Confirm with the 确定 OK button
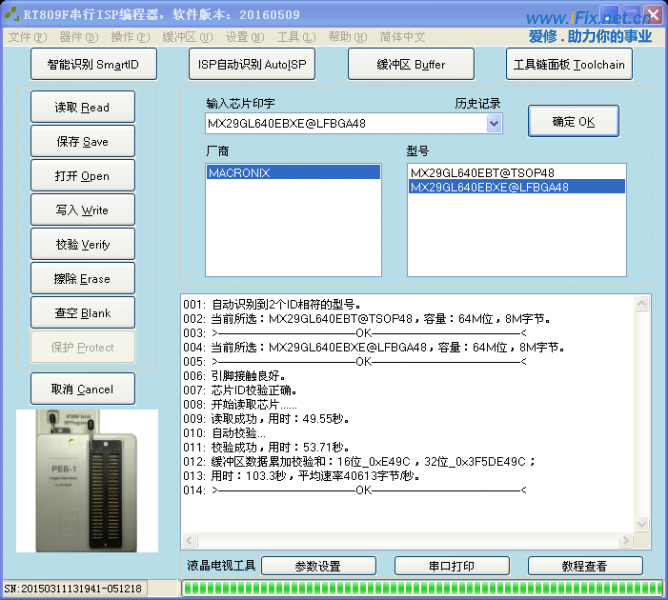The height and width of the screenshot is (600, 668). pos(573,122)
